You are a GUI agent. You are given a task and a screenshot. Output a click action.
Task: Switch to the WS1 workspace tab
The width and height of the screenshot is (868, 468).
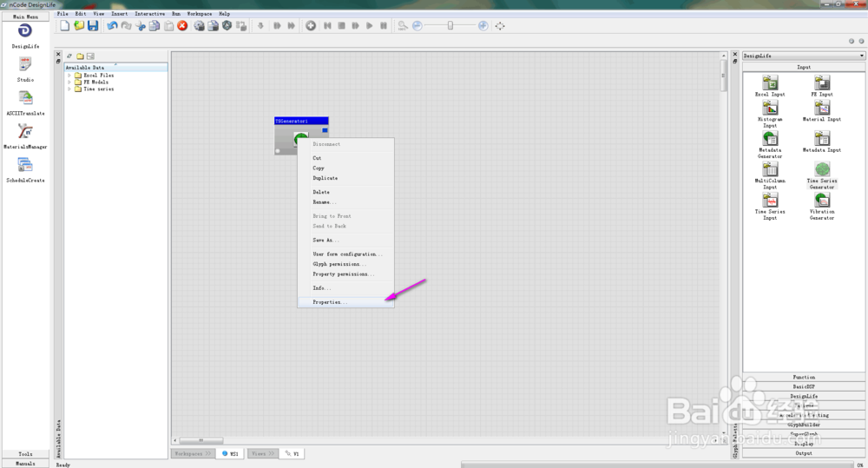[x=230, y=453]
